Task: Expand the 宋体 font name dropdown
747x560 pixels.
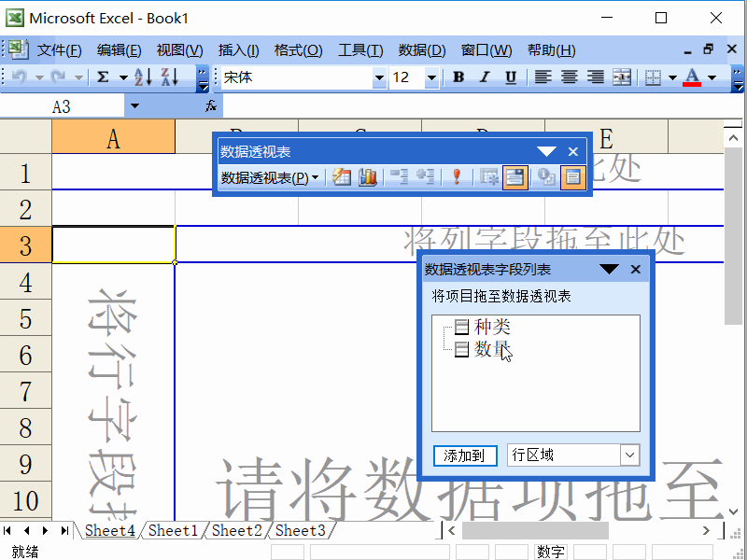Action: (379, 77)
